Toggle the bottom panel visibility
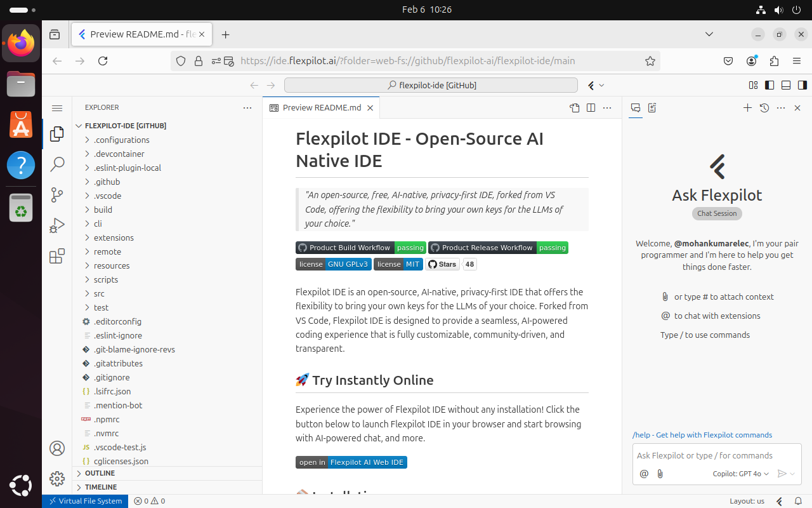Screen dimensions: 812x508 (785, 85)
